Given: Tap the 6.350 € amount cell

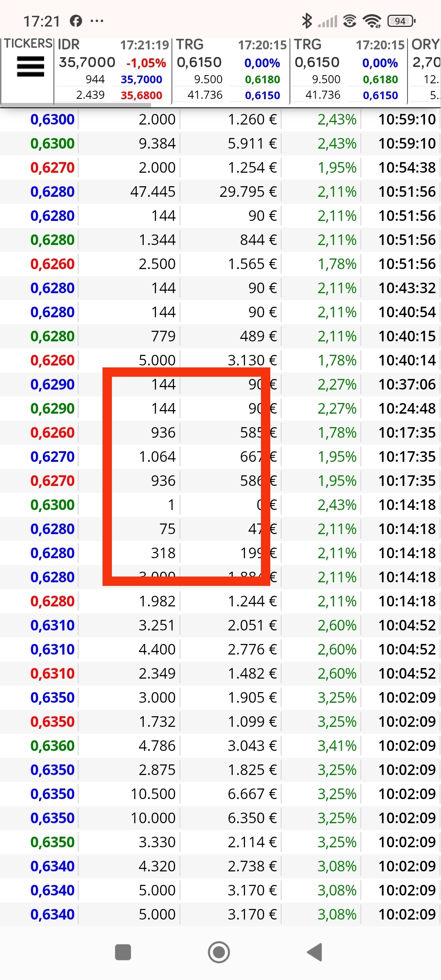Looking at the screenshot, I should click(x=252, y=818).
